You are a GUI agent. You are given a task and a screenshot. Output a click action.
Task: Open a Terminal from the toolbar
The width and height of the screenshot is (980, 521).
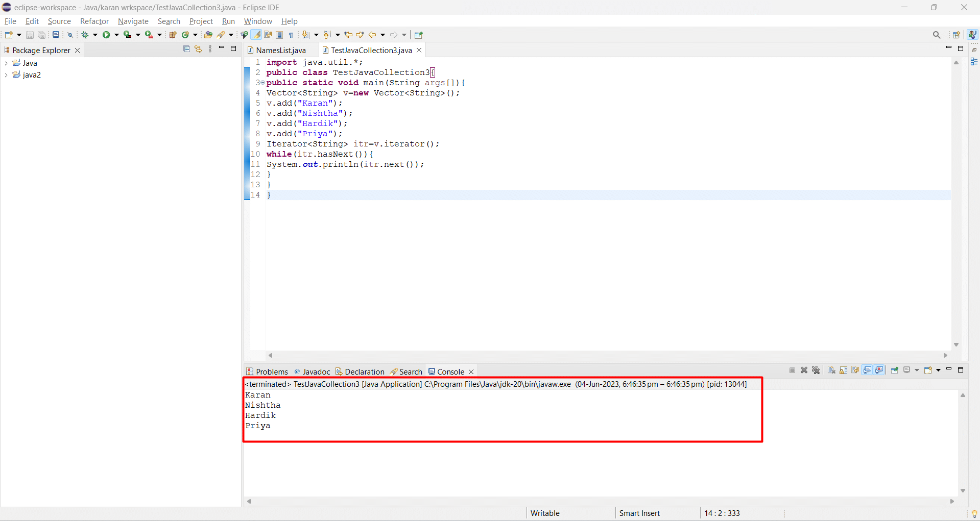click(56, 35)
